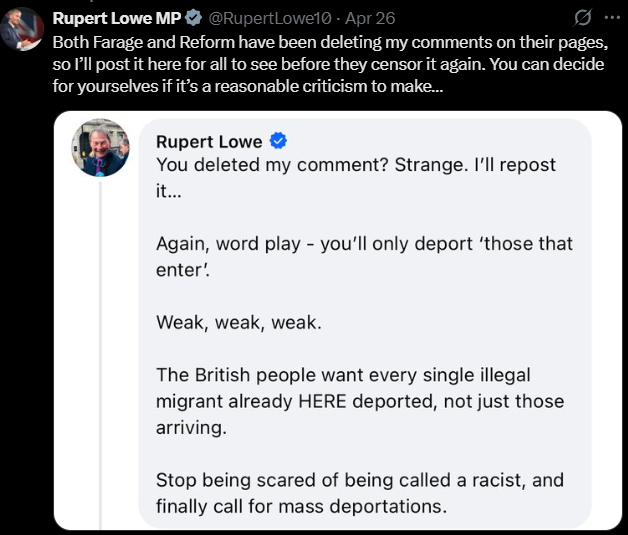Click the verified badge beside Rupert Lowe MP

[193, 18]
